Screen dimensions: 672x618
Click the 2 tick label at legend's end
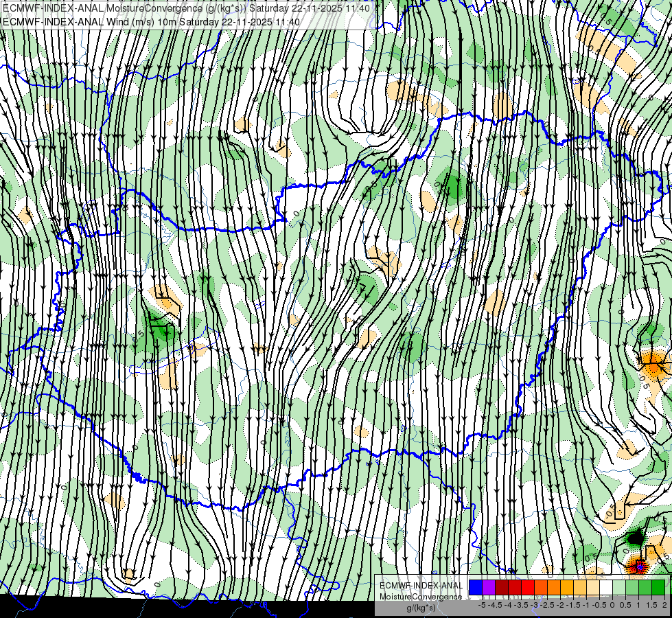pos(664,605)
